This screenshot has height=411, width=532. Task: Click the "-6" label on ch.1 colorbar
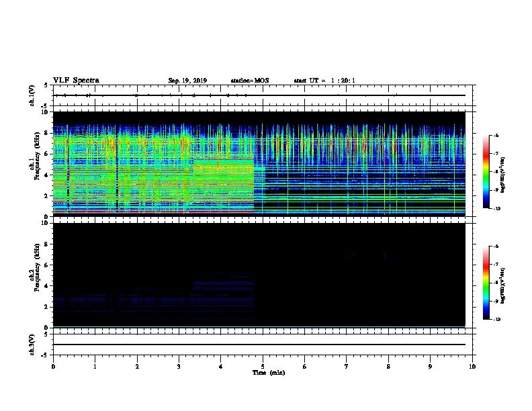(x=496, y=136)
